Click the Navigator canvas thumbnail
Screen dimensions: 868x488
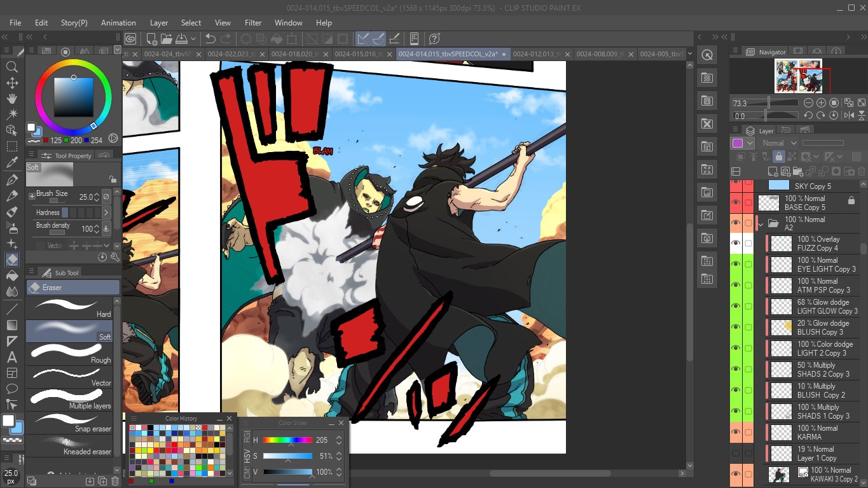pyautogui.click(x=799, y=76)
